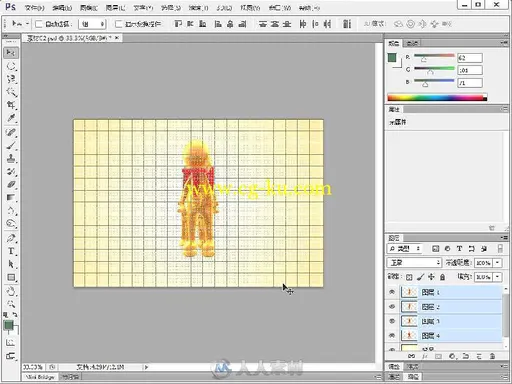Switch to the Swatches tab
This screenshot has width=512, height=384.
(413, 43)
